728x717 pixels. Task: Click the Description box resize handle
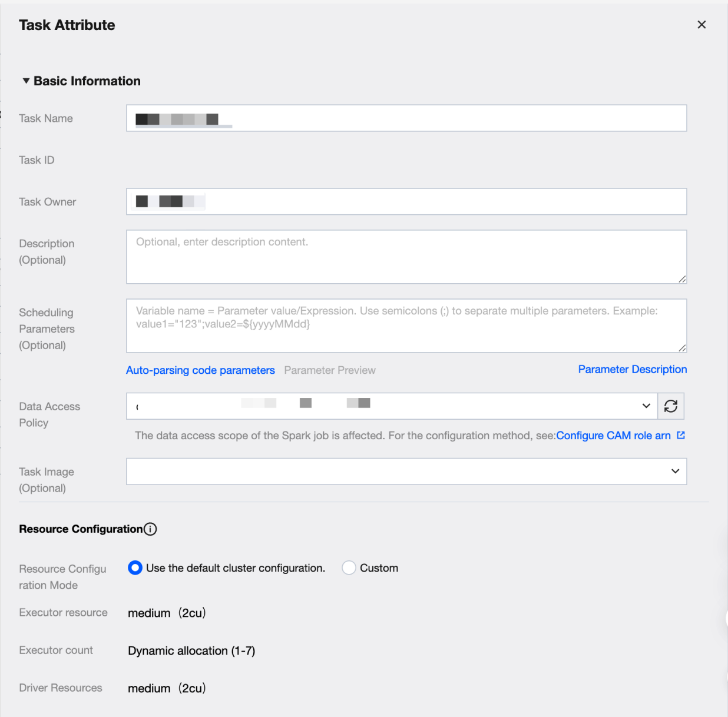pyautogui.click(x=682, y=279)
